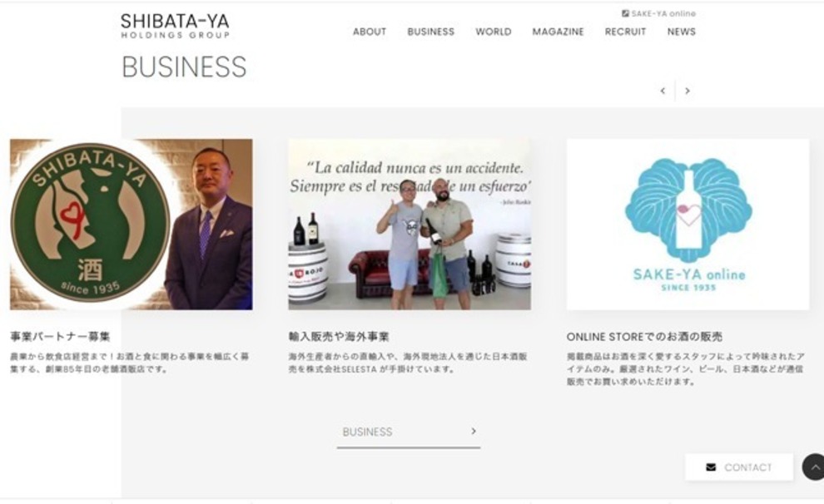Click the BUSINESS underlined link below cards
This screenshot has height=504, width=824.
click(409, 433)
